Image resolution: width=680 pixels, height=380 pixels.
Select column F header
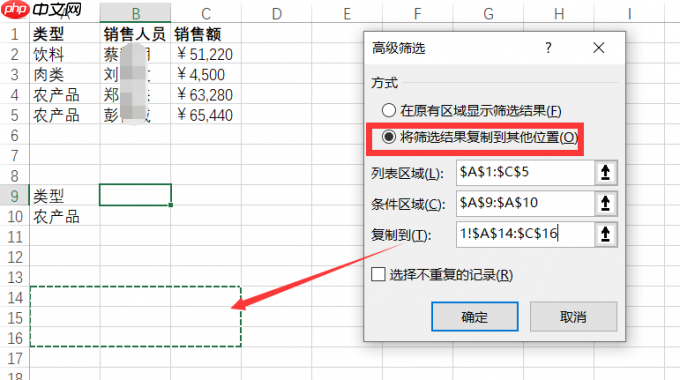coord(418,13)
